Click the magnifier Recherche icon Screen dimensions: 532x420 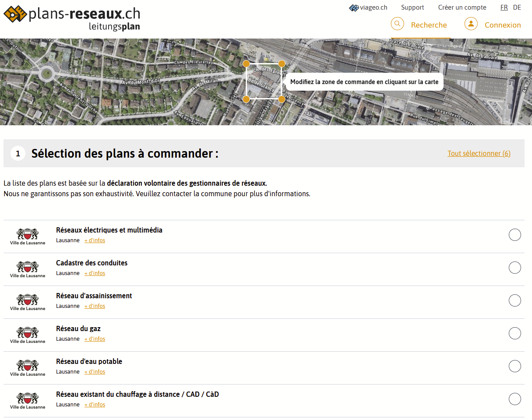point(397,24)
